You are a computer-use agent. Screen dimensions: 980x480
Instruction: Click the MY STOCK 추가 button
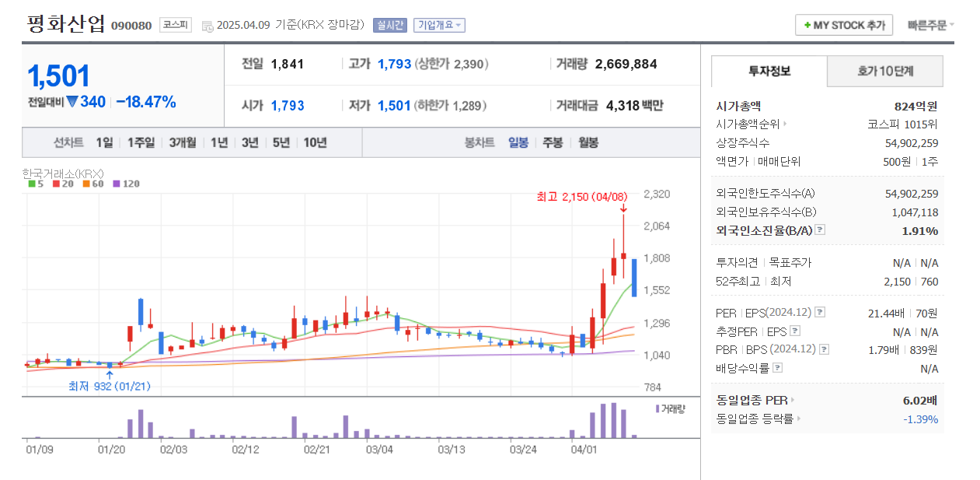844,25
